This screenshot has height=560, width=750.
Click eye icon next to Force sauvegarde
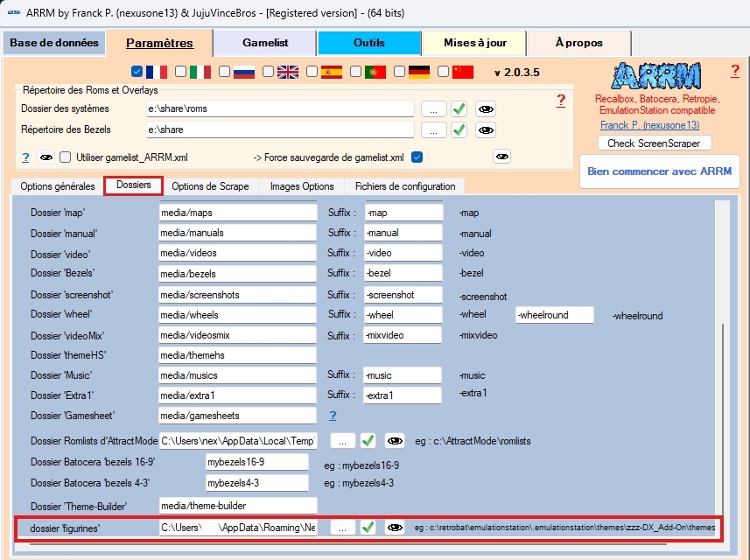tap(501, 157)
